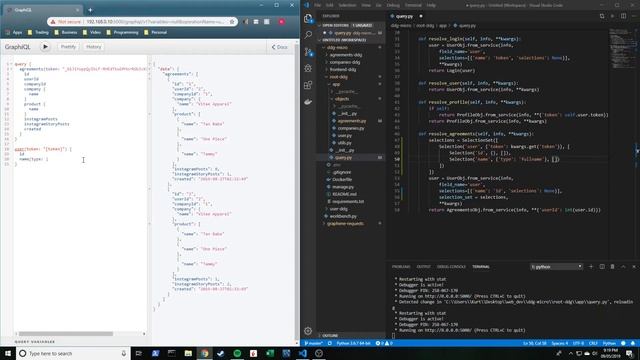Open the Docker view in activity bar
This screenshot has width=640, height=360.
[x=308, y=102]
